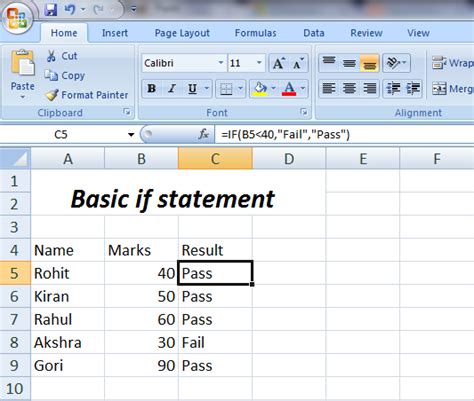This screenshot has height=401, width=474.
Task: Click the Select All corner button
Action: point(15,159)
